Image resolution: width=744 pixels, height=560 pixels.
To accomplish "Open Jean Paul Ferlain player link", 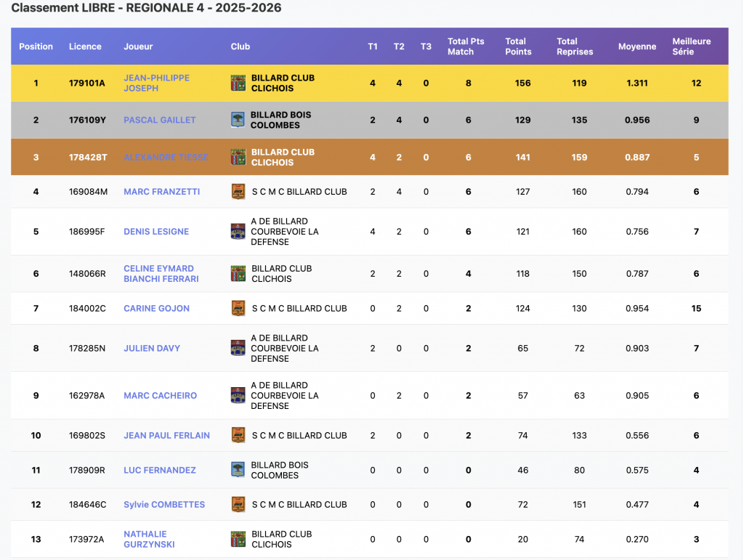I will [166, 436].
